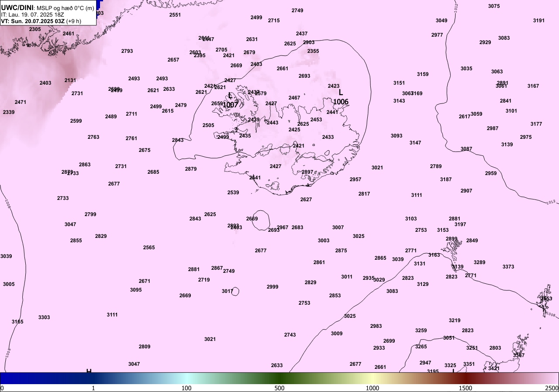Click the dark green section of the color scale

click(x=279, y=378)
